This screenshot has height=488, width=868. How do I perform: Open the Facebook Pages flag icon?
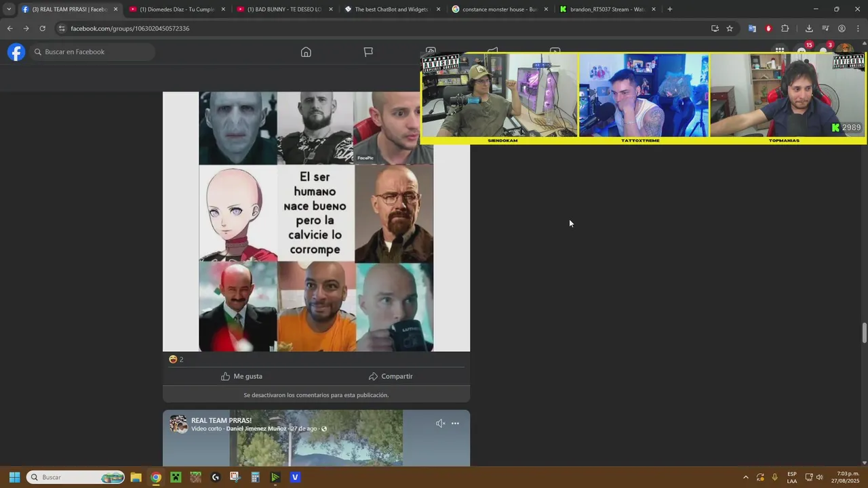point(368,52)
